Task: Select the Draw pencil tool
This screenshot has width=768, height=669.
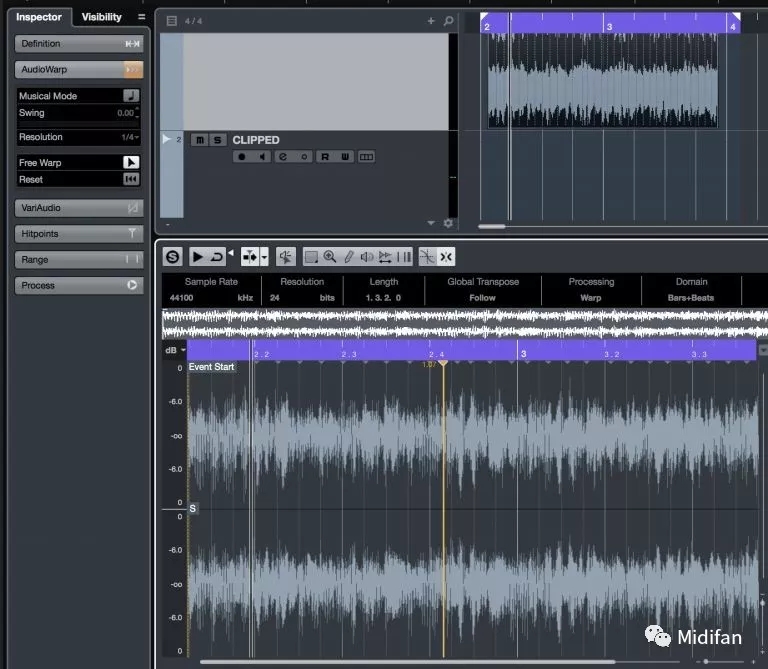Action: click(x=348, y=257)
